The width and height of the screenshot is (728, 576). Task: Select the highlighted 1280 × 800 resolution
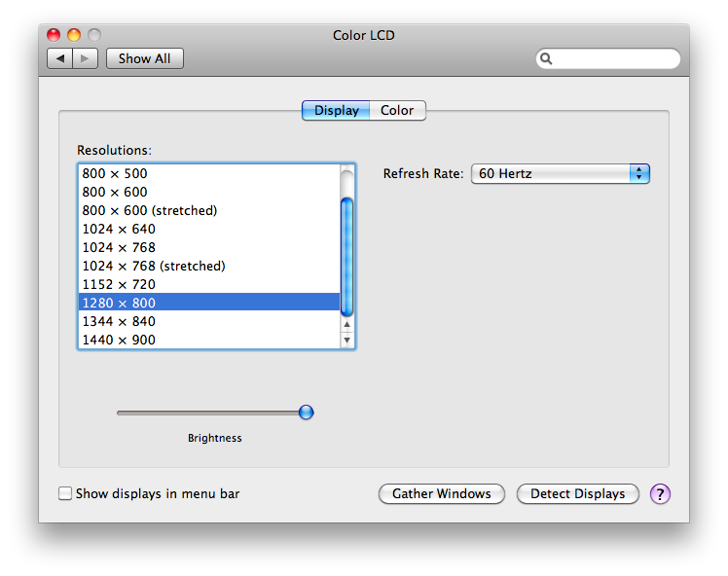coord(209,303)
